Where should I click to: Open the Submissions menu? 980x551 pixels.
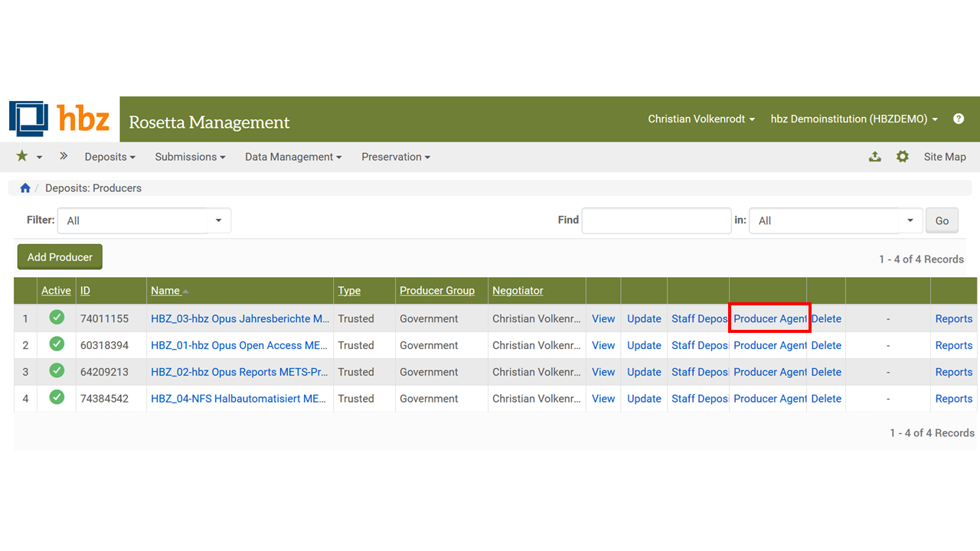pyautogui.click(x=190, y=157)
